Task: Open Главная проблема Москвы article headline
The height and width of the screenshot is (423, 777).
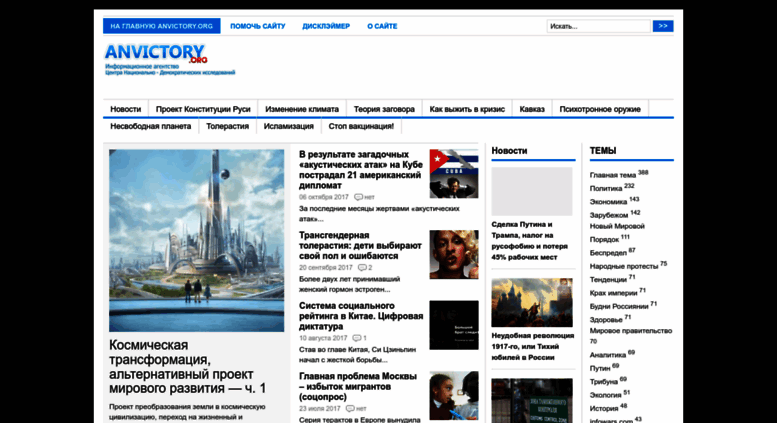Action: [x=358, y=387]
